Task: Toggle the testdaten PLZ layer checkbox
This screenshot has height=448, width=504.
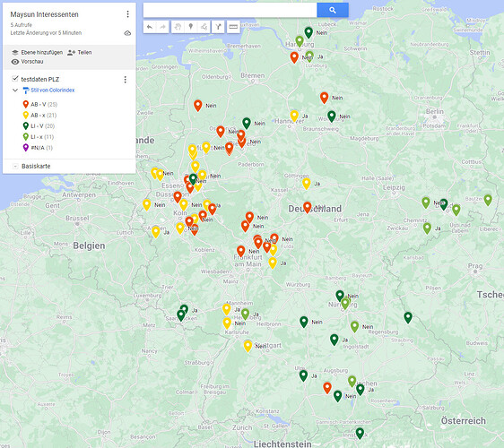Action: [x=14, y=79]
